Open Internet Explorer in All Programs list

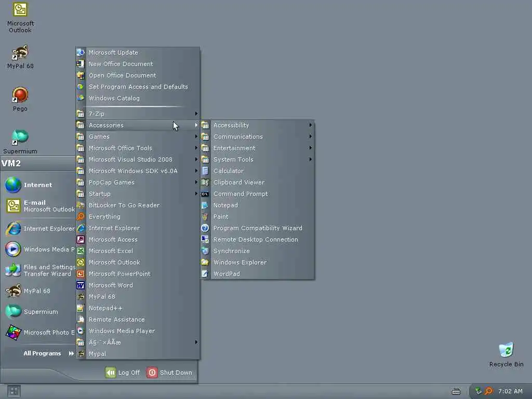(x=138, y=228)
